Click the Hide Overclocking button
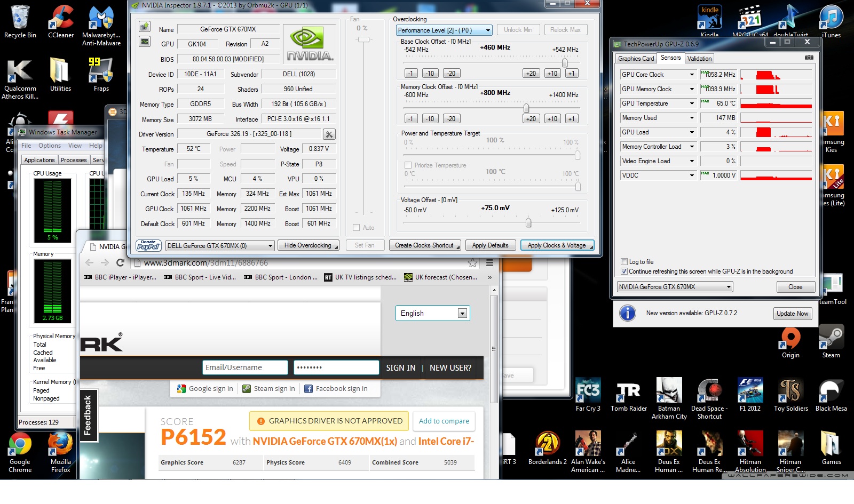The image size is (854, 504). 309,245
